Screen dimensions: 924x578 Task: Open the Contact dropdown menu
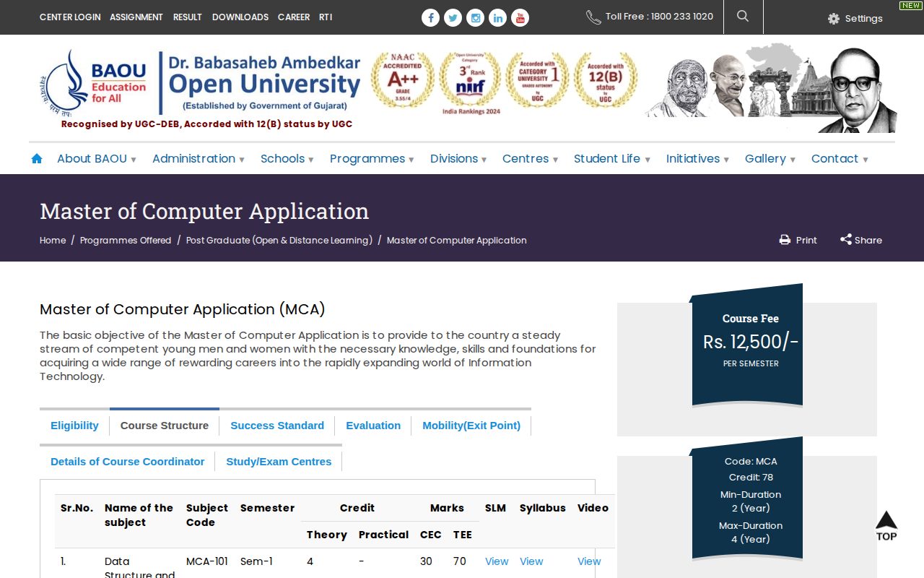point(840,159)
